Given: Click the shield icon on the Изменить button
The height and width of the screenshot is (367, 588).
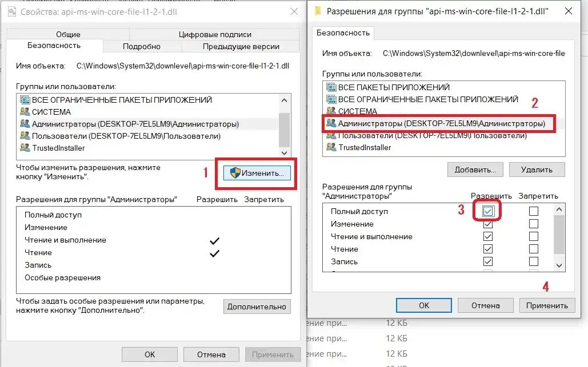Looking at the screenshot, I should 235,173.
